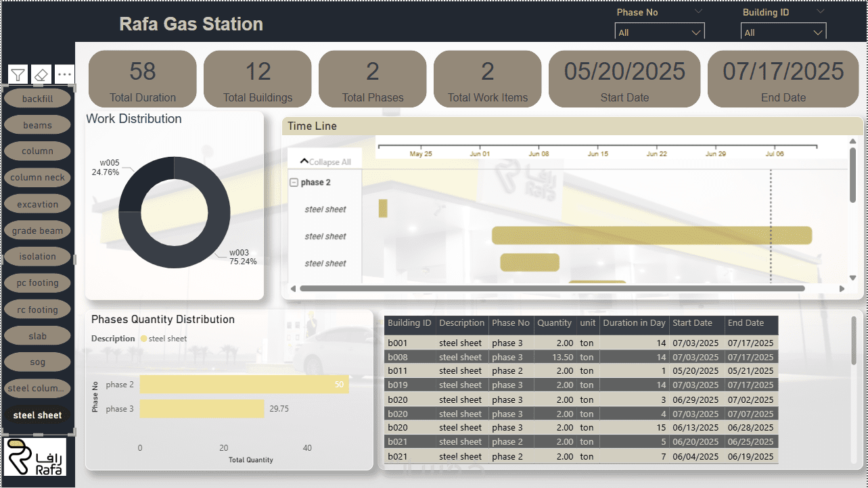The width and height of the screenshot is (868, 488).
Task: Select the grade beam slicer button
Action: tap(37, 230)
